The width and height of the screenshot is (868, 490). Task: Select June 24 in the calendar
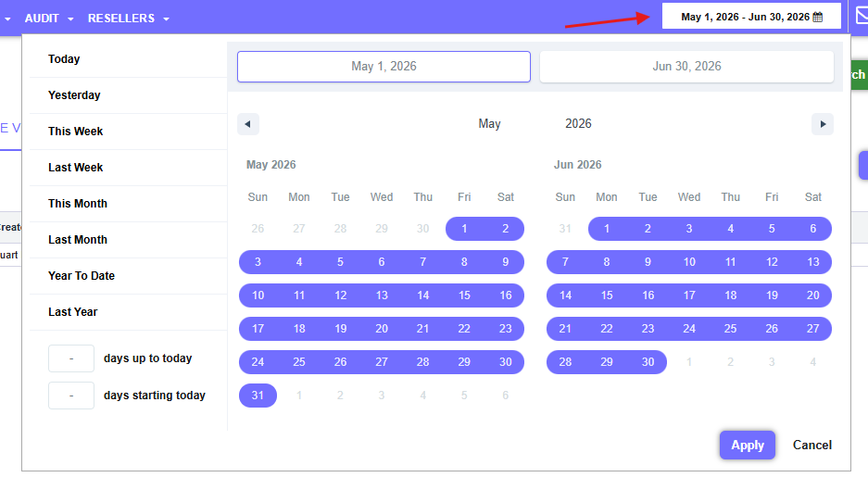pyautogui.click(x=689, y=329)
